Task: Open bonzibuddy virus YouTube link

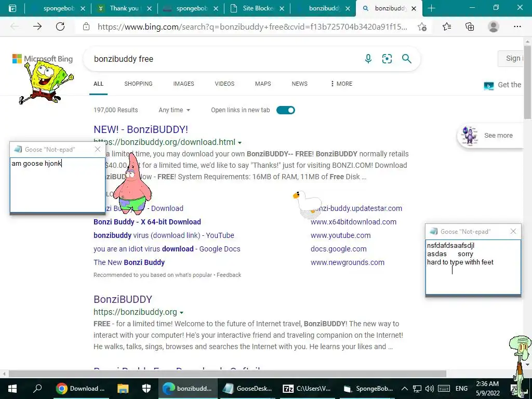Action: (164, 235)
